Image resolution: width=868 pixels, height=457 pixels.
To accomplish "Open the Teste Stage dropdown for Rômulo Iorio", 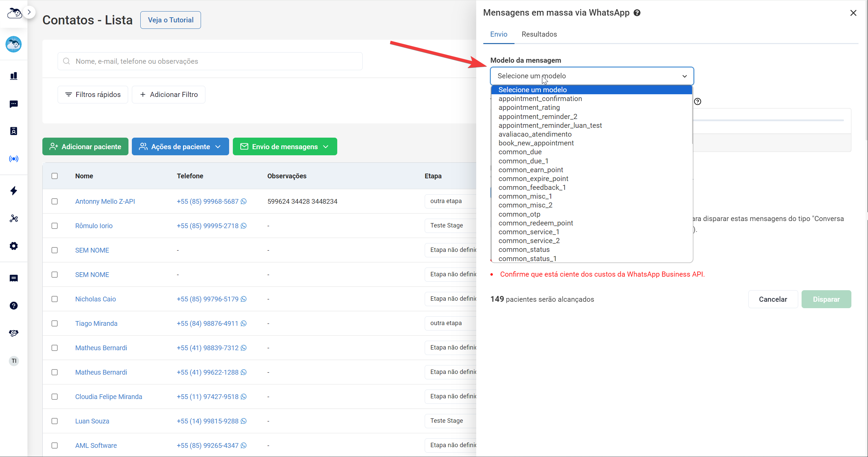I will click(x=450, y=225).
